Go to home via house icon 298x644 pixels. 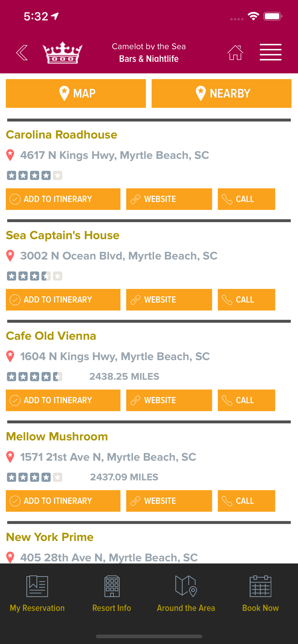pyautogui.click(x=235, y=53)
